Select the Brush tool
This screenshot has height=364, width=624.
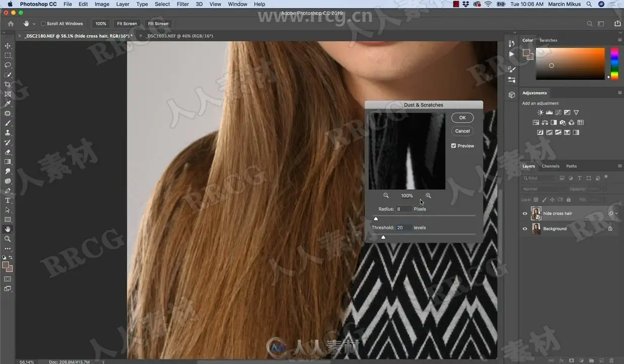[x=8, y=123]
